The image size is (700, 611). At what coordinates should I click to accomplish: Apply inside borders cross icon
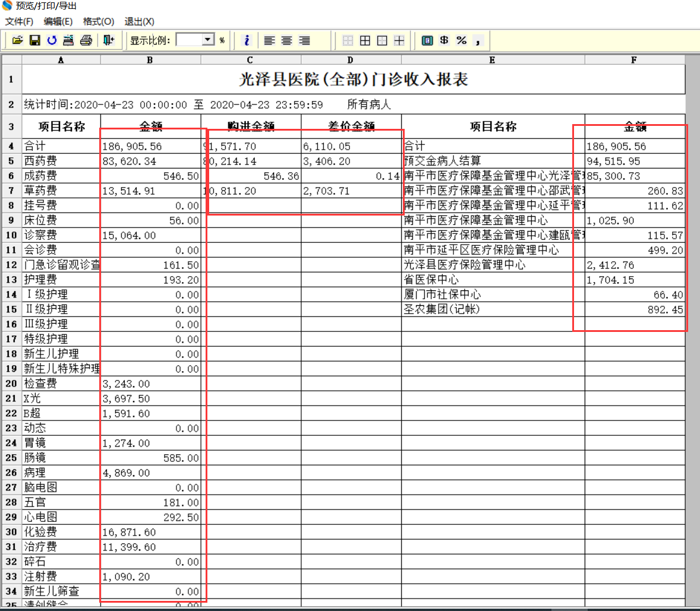[x=399, y=40]
